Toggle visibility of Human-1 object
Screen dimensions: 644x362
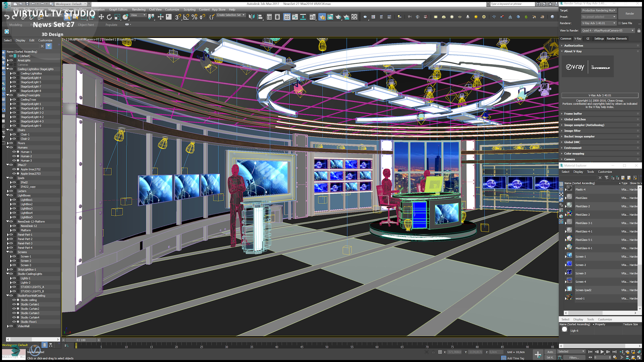point(14,152)
